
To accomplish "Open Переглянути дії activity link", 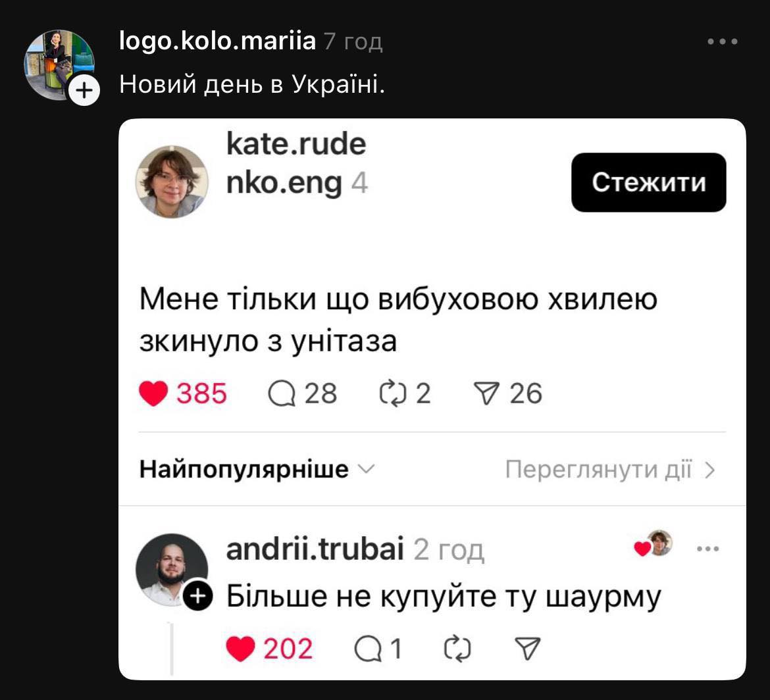I will [x=598, y=470].
